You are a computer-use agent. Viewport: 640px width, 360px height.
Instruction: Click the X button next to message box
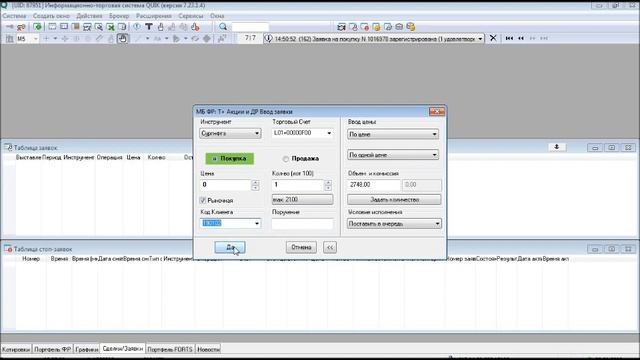(x=493, y=38)
